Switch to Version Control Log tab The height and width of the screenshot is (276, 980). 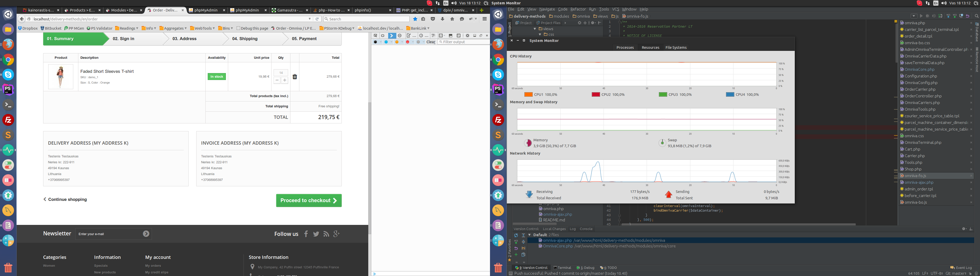572,229
